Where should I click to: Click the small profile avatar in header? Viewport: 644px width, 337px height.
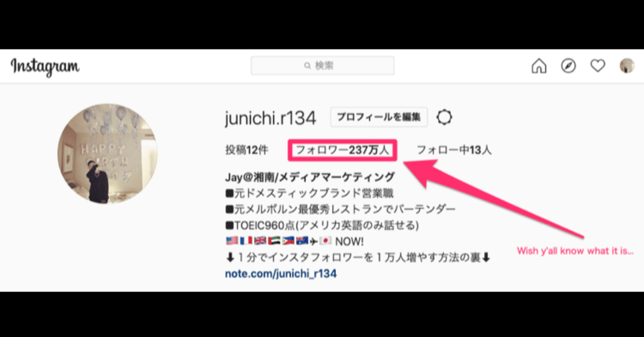pyautogui.click(x=627, y=66)
